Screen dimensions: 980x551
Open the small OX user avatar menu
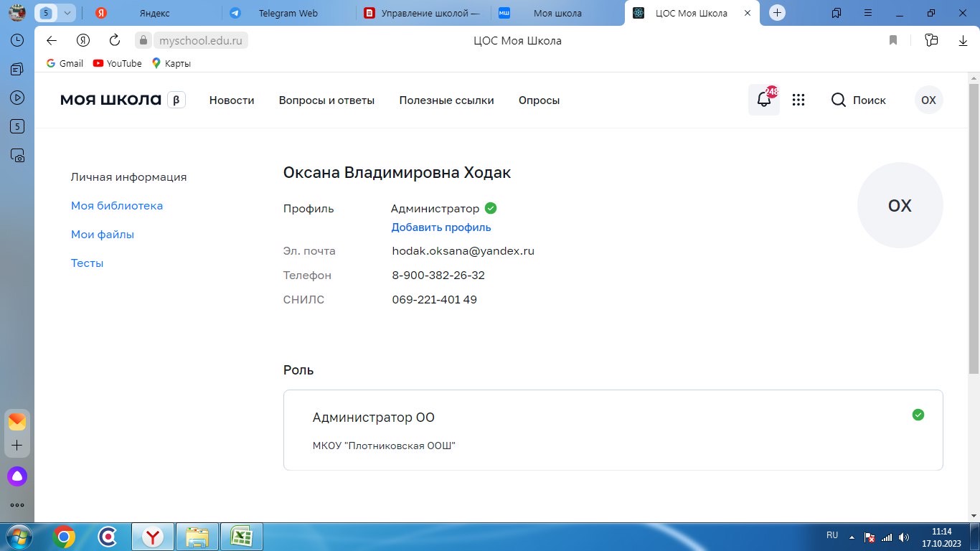928,100
